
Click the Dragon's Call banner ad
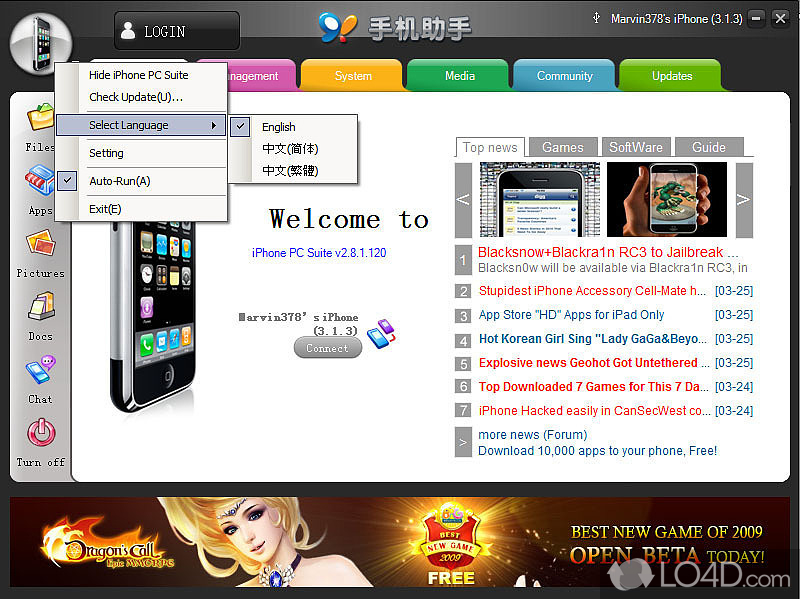coord(400,542)
